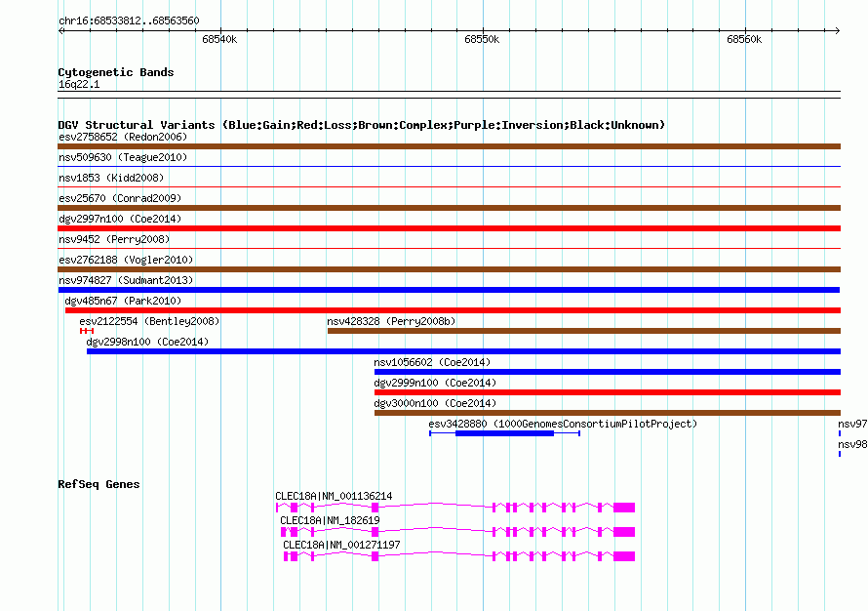Open nsv428328 (Perry2008b) variant label
The width and height of the screenshot is (868, 611).
tap(391, 321)
